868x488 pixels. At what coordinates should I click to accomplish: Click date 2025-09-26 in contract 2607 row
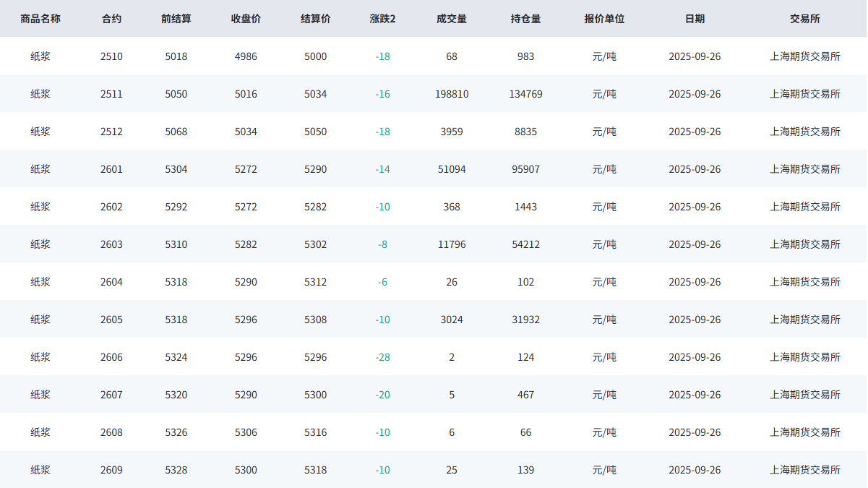(x=695, y=395)
